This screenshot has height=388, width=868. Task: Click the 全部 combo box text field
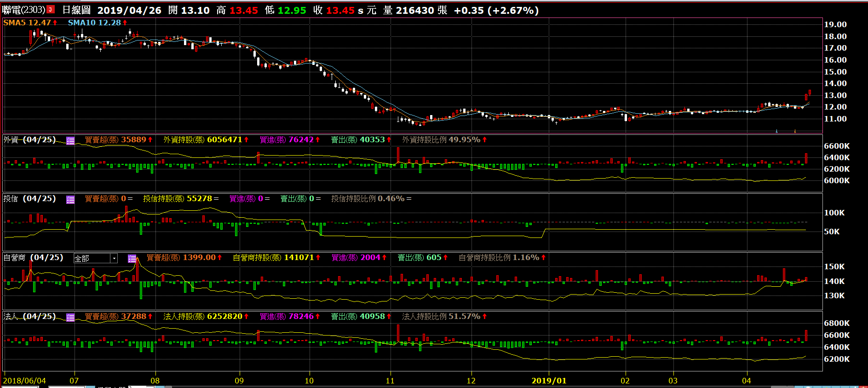pyautogui.click(x=92, y=259)
